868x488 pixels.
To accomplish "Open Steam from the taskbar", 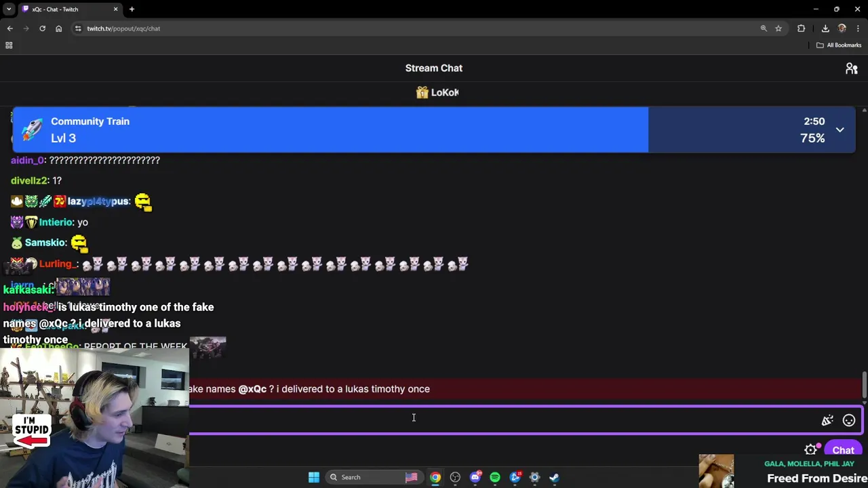I will coord(554,477).
